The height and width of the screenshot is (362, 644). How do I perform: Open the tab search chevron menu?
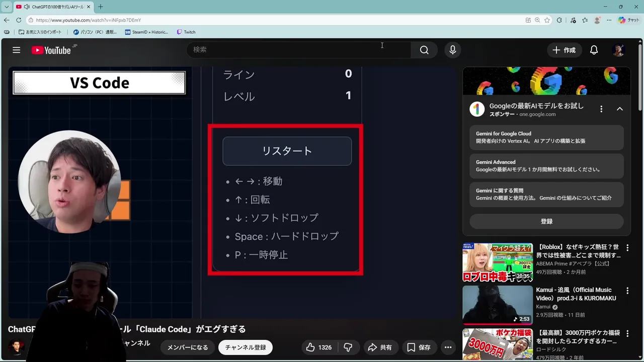coord(7,7)
